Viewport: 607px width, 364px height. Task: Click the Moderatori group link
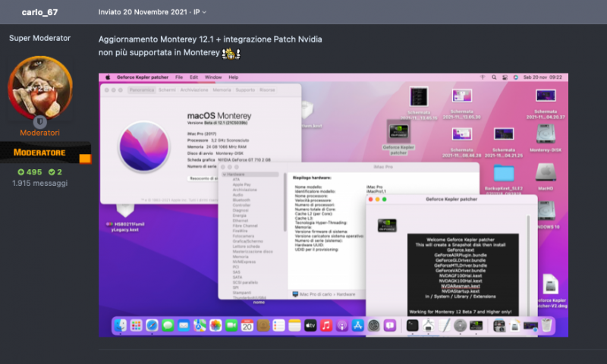pyautogui.click(x=40, y=133)
